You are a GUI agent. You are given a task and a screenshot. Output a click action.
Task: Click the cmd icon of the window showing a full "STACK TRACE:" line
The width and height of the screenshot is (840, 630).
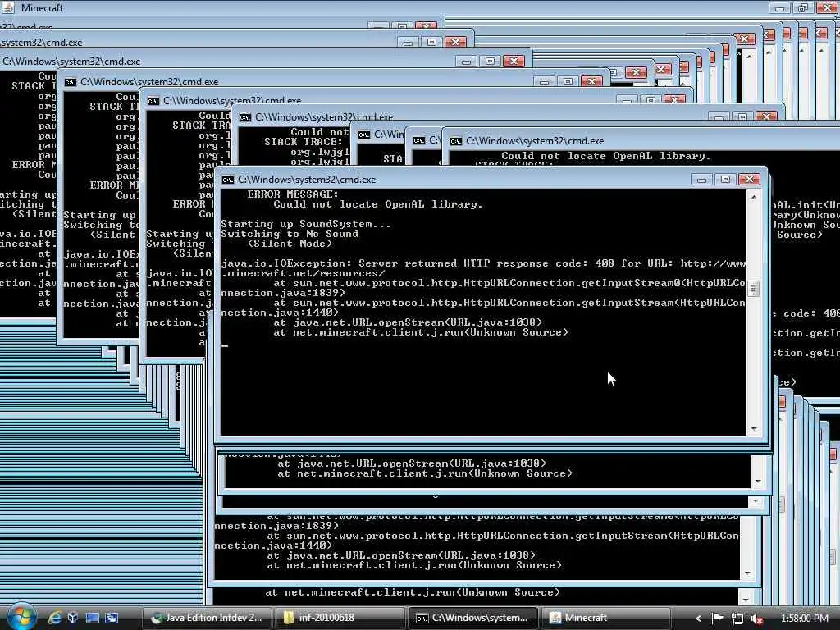point(244,117)
